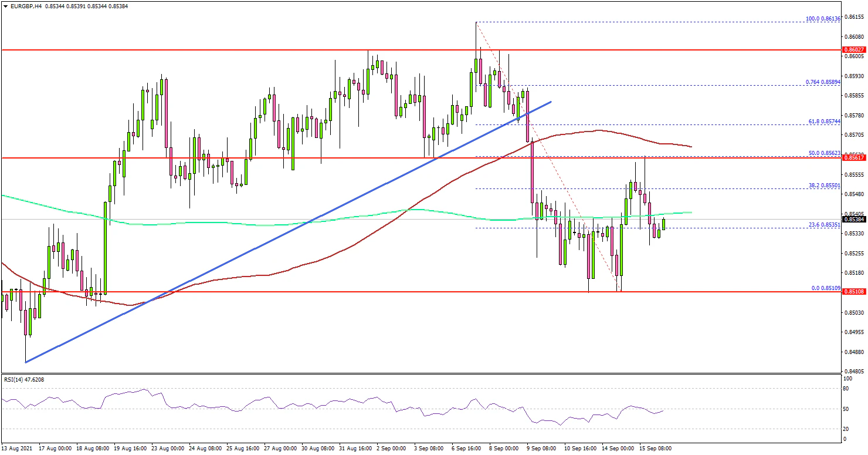
Task: Select the red 0.85108 price level tag
Action: pos(854,292)
